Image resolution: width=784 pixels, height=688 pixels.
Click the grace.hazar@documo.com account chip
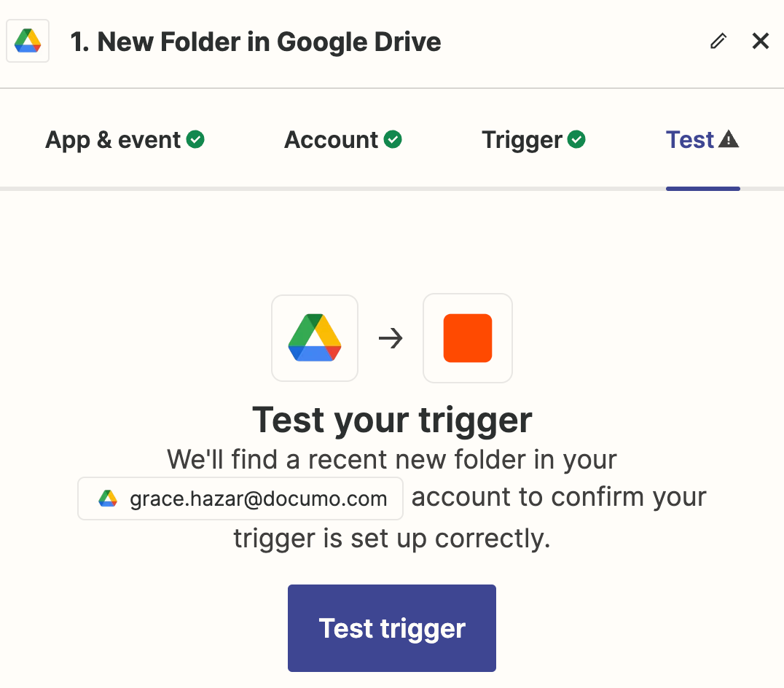(x=240, y=499)
